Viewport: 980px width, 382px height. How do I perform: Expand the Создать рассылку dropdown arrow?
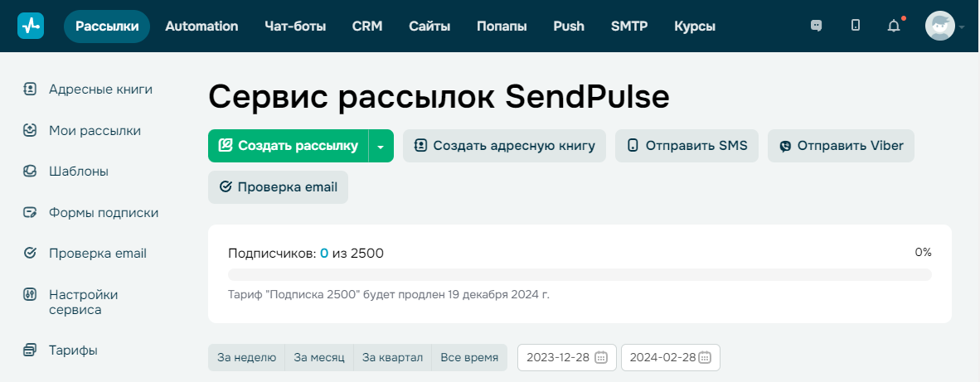(x=381, y=146)
